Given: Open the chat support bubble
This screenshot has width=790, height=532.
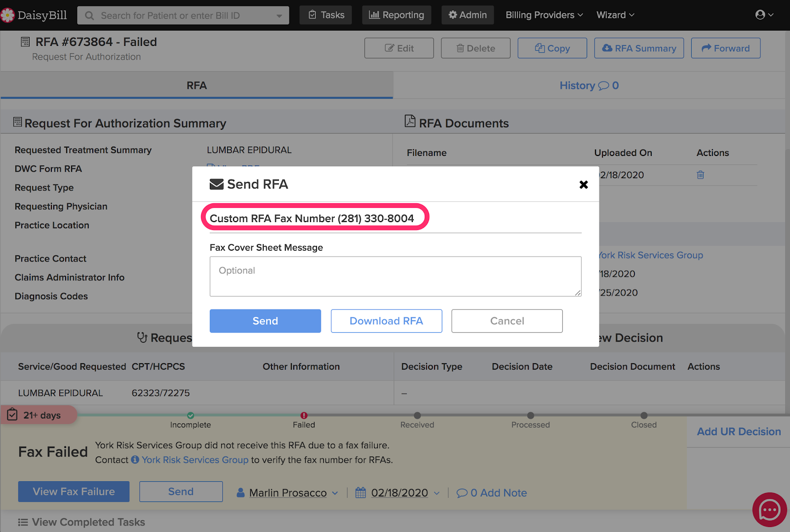Looking at the screenshot, I should [769, 510].
